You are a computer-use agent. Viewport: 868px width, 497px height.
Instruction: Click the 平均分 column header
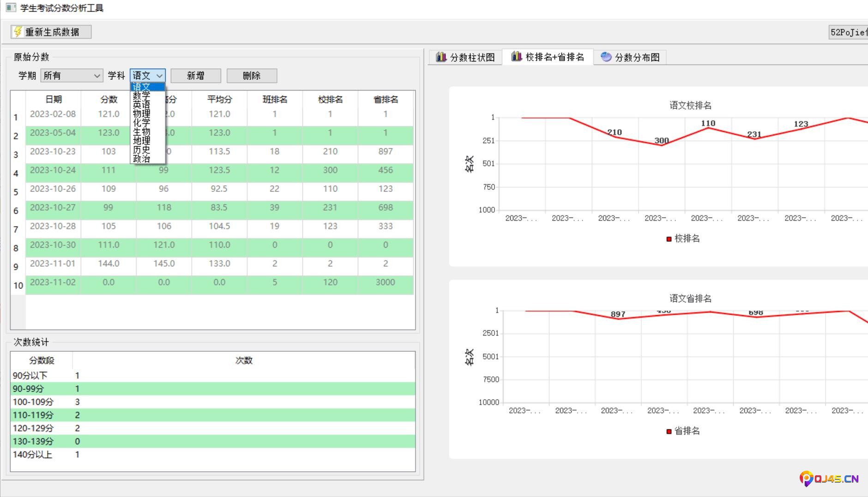tap(219, 99)
